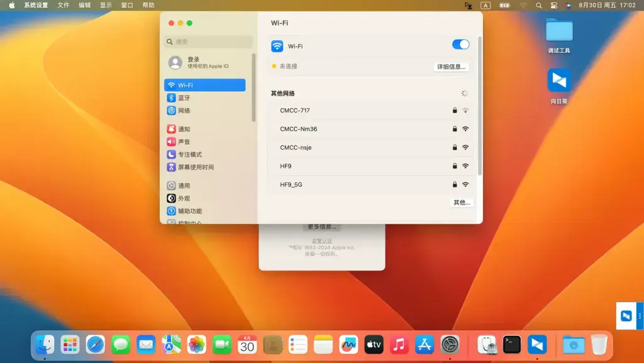The height and width of the screenshot is (363, 644).
Task: Click lock icon on HF9_5G row
Action: pos(455,184)
